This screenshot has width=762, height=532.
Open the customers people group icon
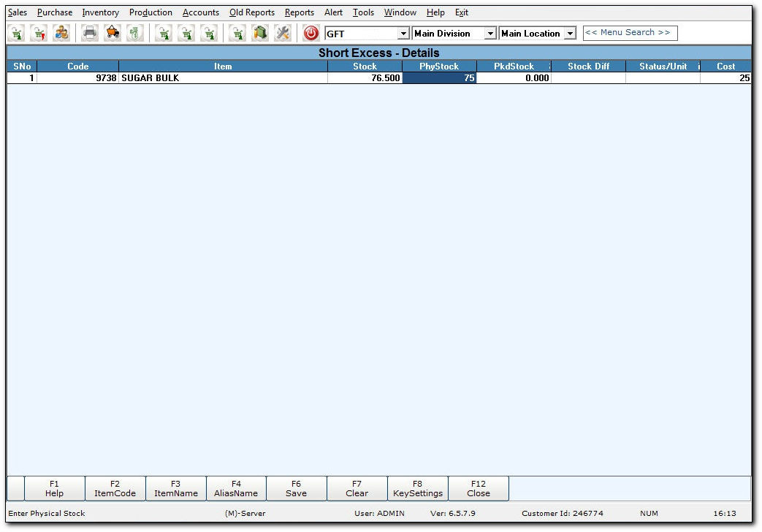click(61, 34)
